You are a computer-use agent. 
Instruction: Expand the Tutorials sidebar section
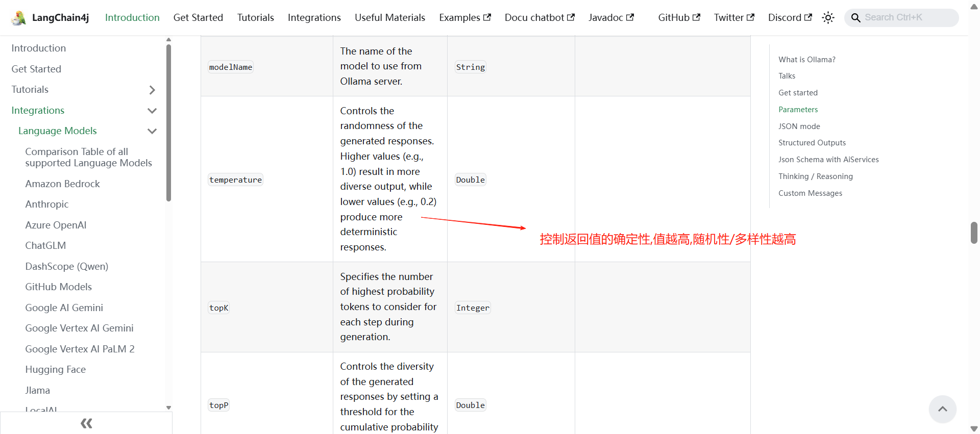coord(152,90)
